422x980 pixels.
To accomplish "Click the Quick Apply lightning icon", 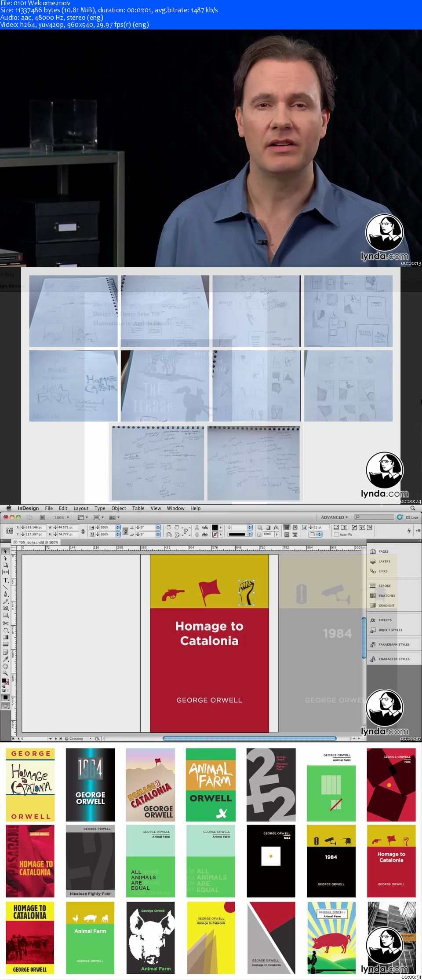I will pos(409,531).
